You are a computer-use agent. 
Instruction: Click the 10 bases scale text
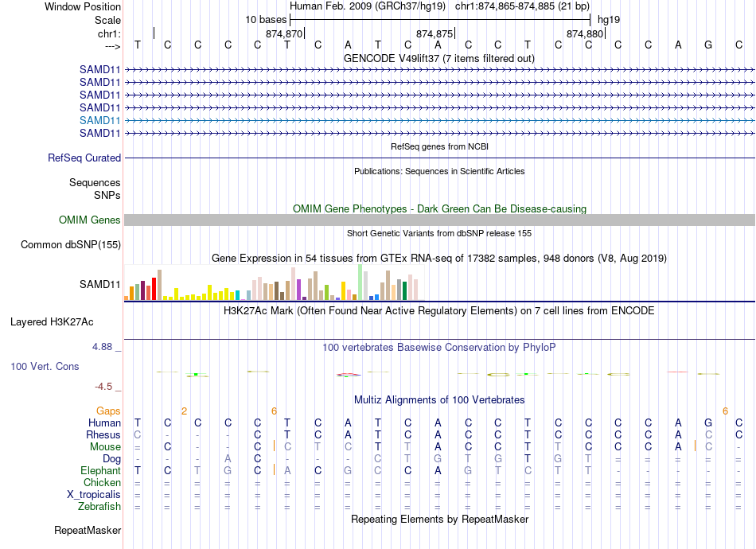[266, 20]
